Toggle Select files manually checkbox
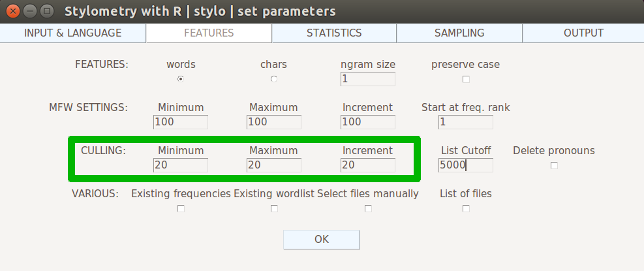The width and height of the screenshot is (644, 271). point(368,208)
